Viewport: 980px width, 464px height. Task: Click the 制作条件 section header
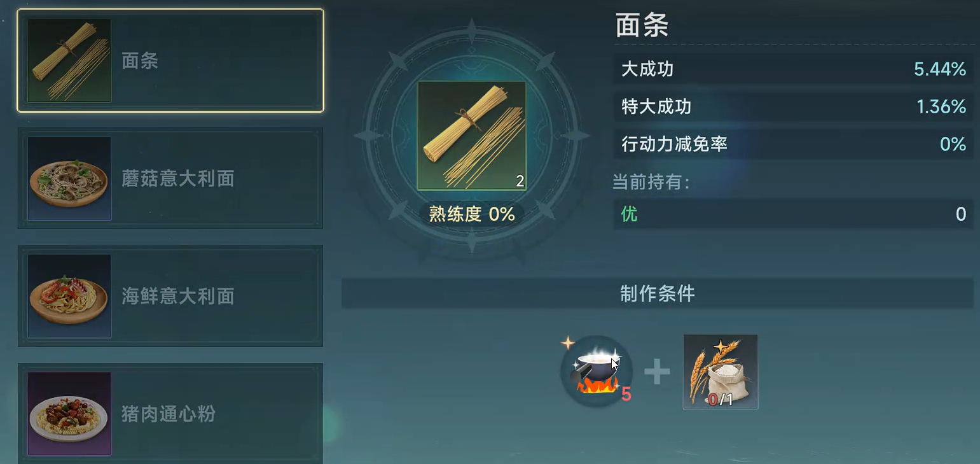[x=658, y=293]
